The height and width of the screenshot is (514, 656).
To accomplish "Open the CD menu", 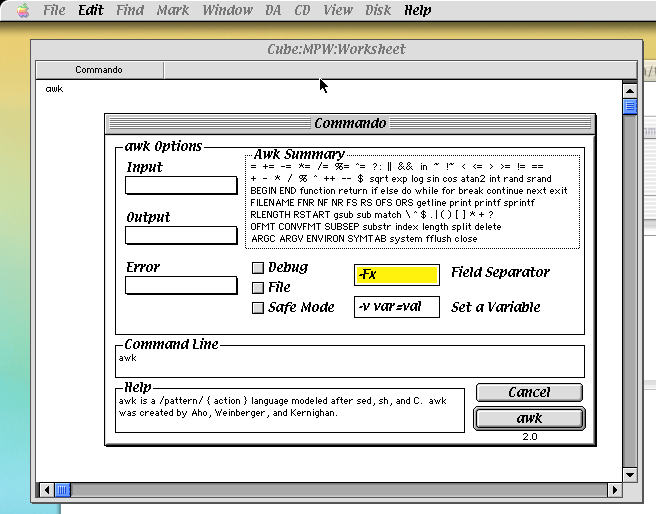I will point(302,10).
